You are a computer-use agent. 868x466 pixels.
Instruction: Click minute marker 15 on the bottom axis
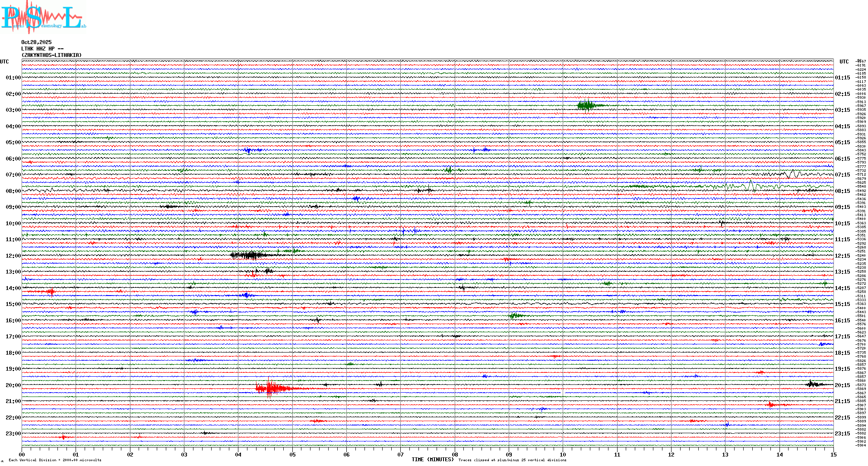[833, 454]
